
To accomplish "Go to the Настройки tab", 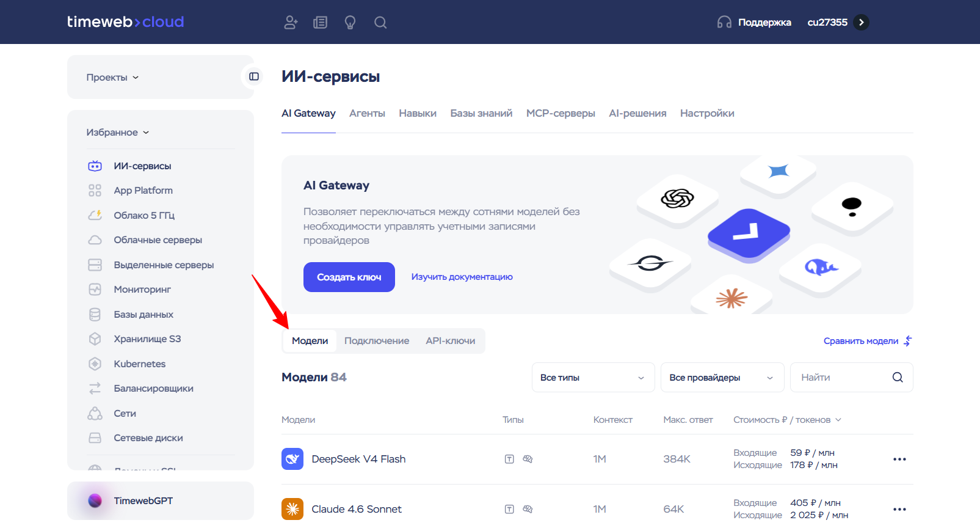I will [x=707, y=113].
